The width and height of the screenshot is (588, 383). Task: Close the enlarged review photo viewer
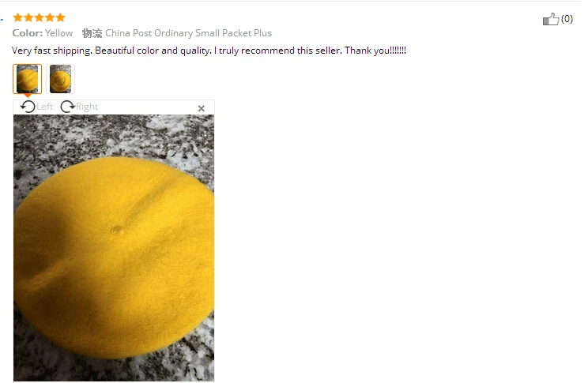pos(202,108)
